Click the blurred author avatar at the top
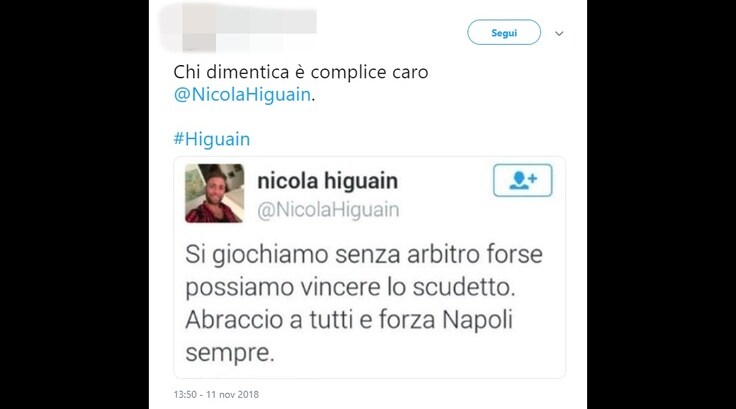Screen dimensions: 736x409 tap(199, 27)
